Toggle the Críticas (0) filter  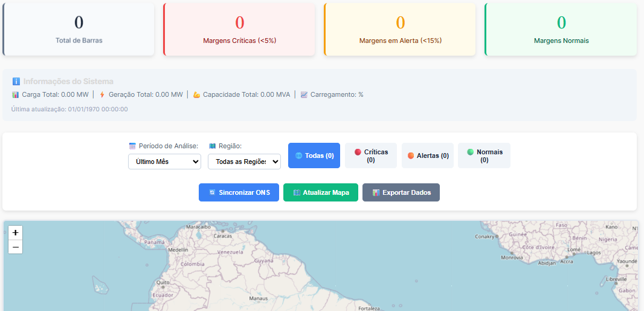pos(371,155)
